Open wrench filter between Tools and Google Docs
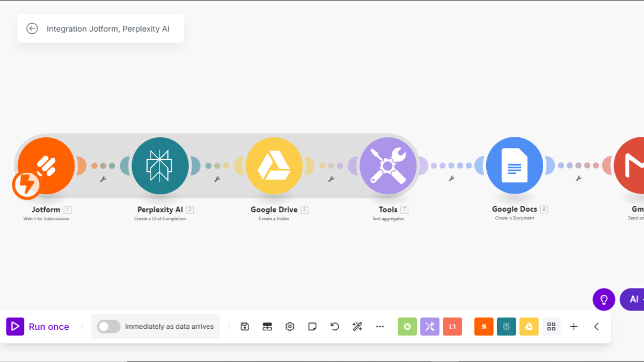Image resolution: width=644 pixels, height=362 pixels. click(451, 179)
